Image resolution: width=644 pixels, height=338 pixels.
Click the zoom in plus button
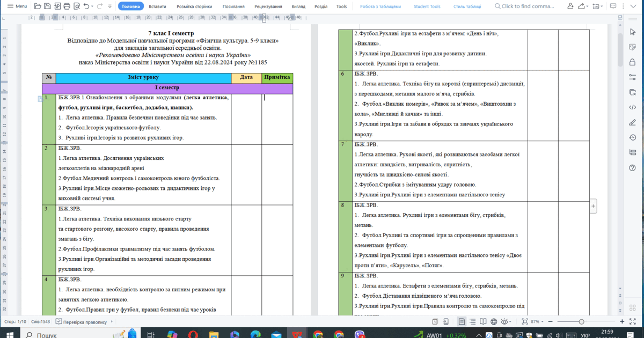621,322
